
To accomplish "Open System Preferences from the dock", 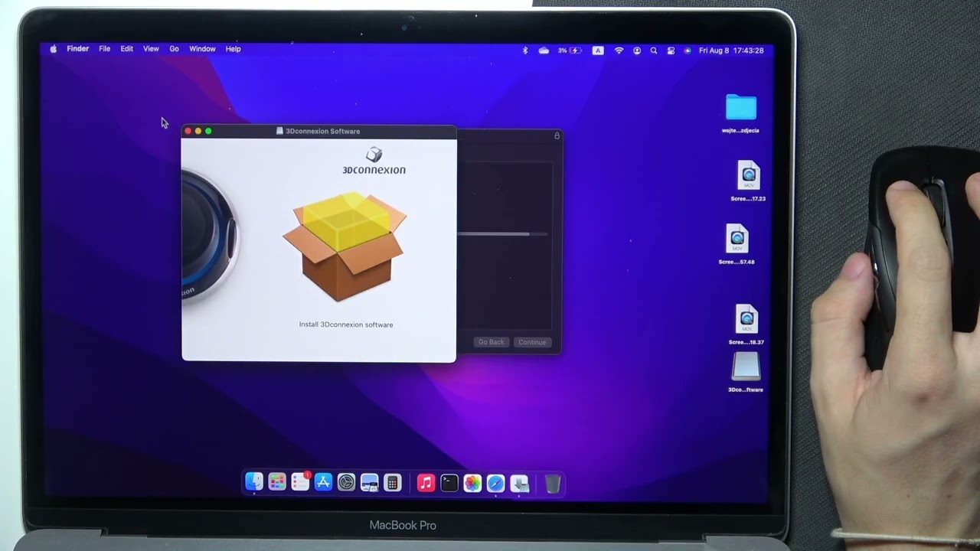I will [x=347, y=482].
